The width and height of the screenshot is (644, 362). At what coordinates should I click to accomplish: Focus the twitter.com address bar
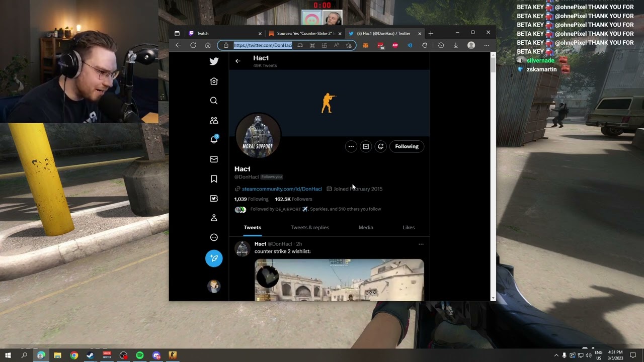tap(263, 45)
